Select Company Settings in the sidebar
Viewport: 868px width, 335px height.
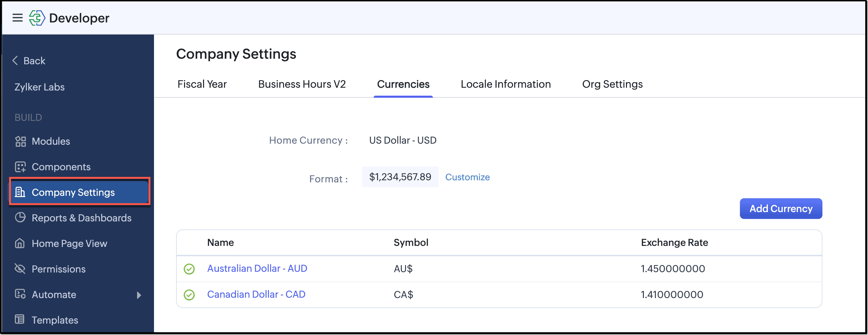[79, 192]
